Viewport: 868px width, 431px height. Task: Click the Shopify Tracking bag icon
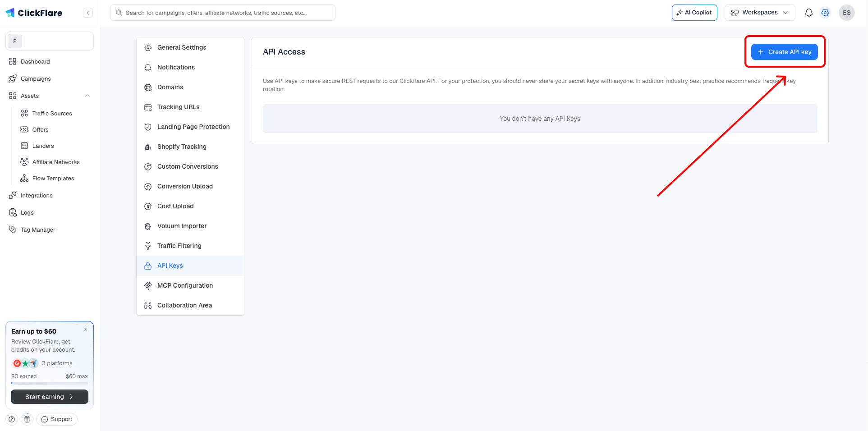(148, 147)
